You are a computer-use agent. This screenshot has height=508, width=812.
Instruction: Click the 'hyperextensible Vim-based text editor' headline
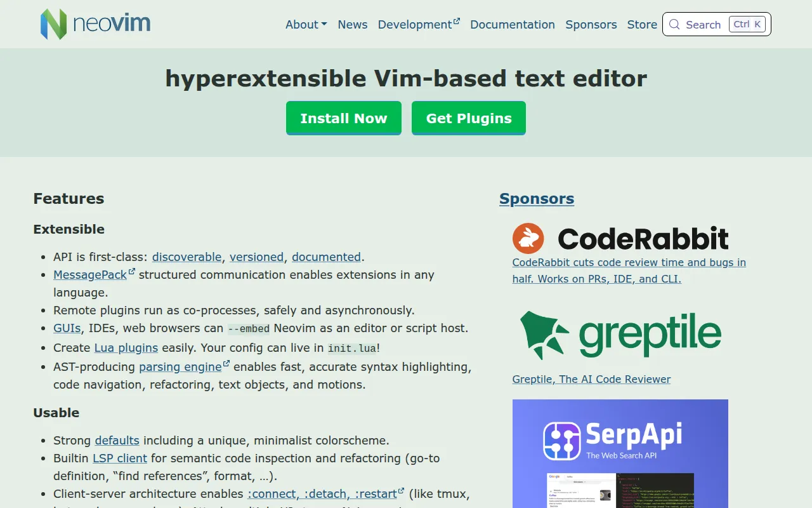(x=406, y=79)
